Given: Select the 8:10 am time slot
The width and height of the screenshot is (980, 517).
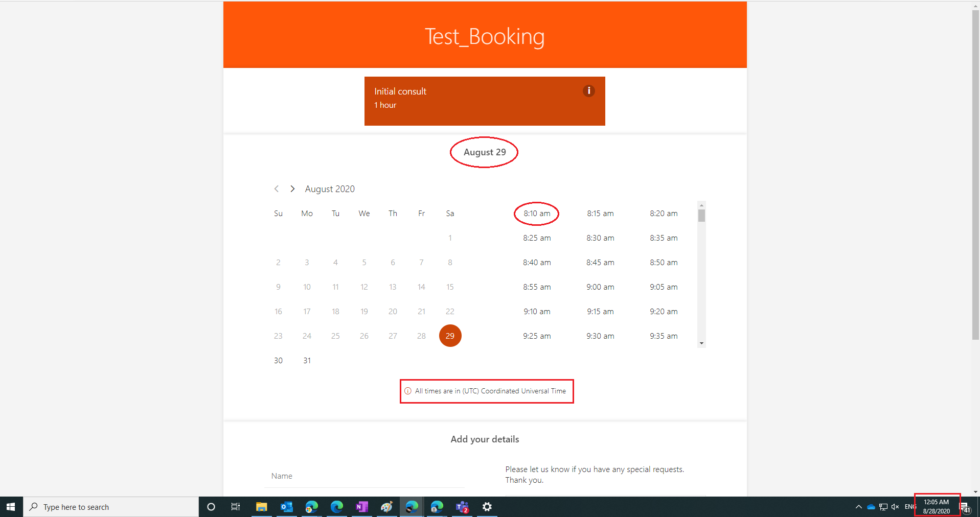Looking at the screenshot, I should pos(537,214).
